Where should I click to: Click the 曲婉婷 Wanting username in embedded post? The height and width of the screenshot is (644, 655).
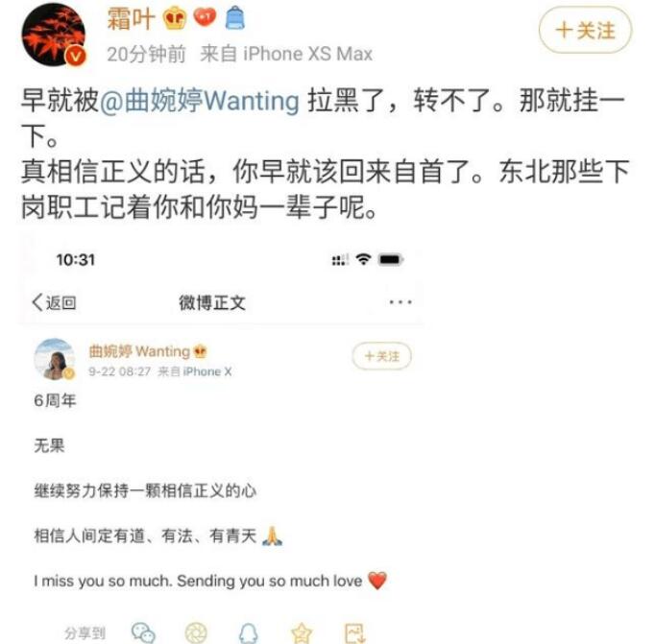tap(139, 351)
